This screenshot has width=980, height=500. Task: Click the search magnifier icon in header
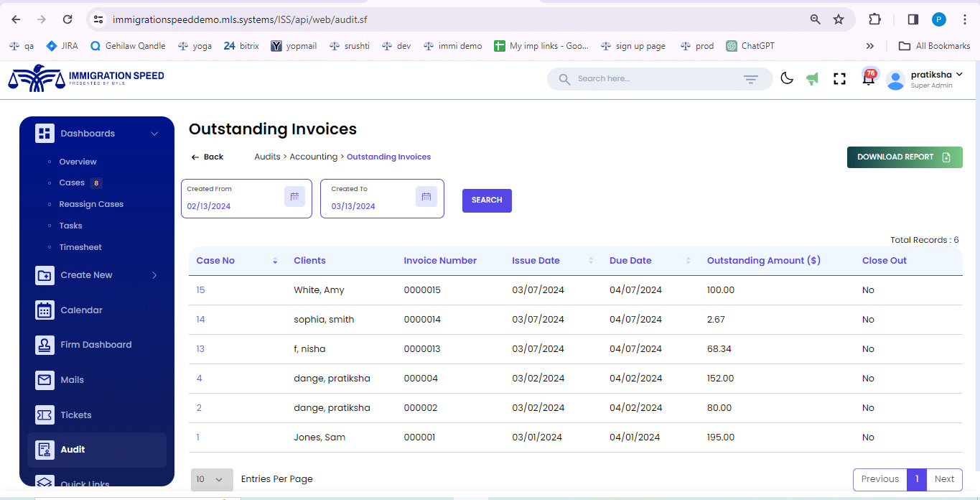(565, 79)
